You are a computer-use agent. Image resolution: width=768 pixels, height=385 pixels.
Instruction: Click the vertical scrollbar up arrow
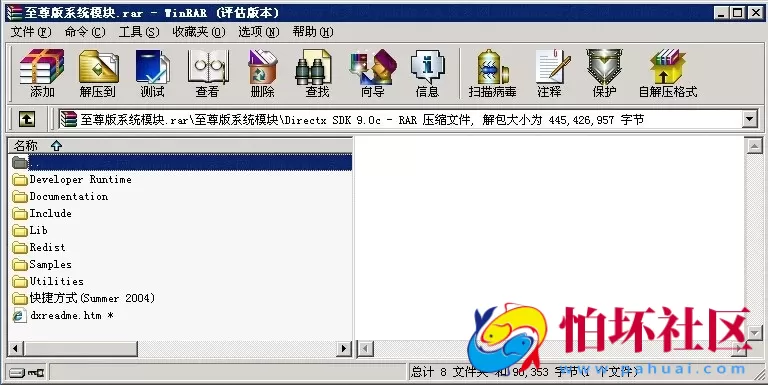pos(754,145)
